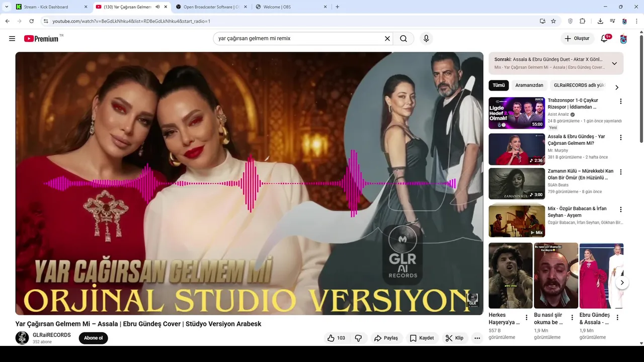Open more actions ellipsis under video
Viewport: 644px width, 362px height.
click(x=477, y=338)
